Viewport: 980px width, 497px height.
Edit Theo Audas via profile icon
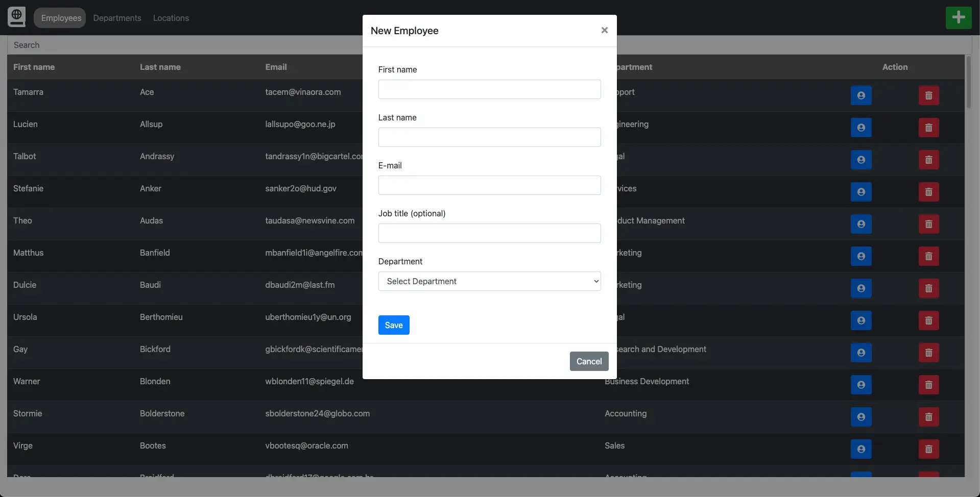pyautogui.click(x=861, y=224)
